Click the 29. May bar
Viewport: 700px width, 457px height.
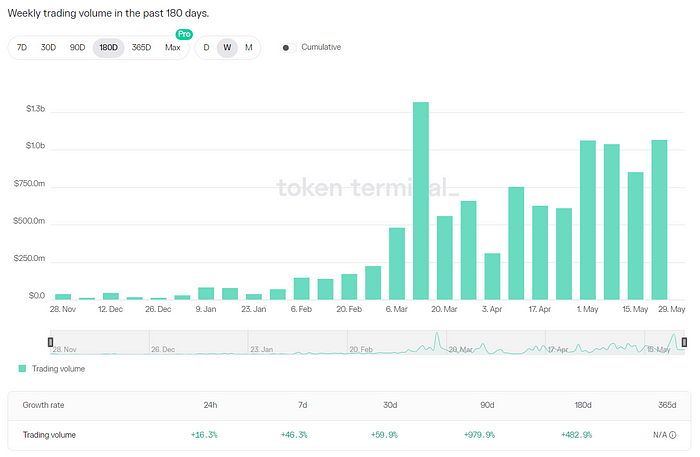[659, 220]
